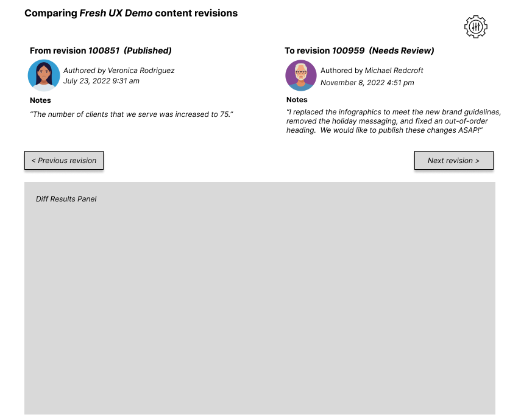Click the note about replaced infographics

(394, 121)
